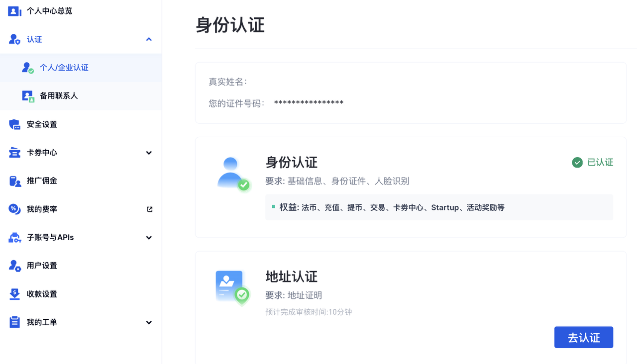Screen dimensions: 637x364
Task: Expand the 我的工单 dropdown arrow
Action: click(149, 322)
